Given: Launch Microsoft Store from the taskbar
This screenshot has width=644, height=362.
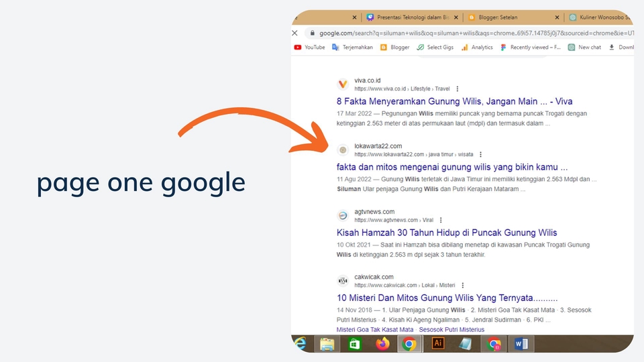Looking at the screenshot, I should coord(354,344).
